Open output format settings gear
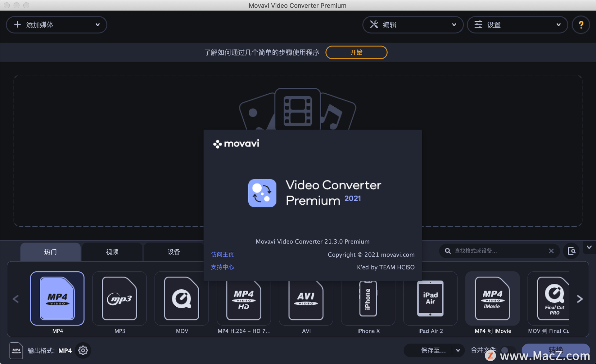This screenshot has height=364, width=596. [x=83, y=350]
